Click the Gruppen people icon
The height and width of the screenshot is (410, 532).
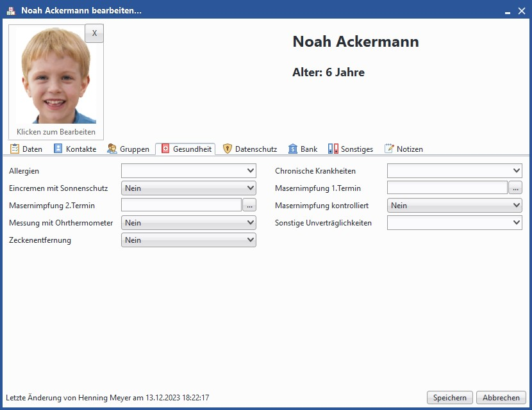[x=112, y=149]
